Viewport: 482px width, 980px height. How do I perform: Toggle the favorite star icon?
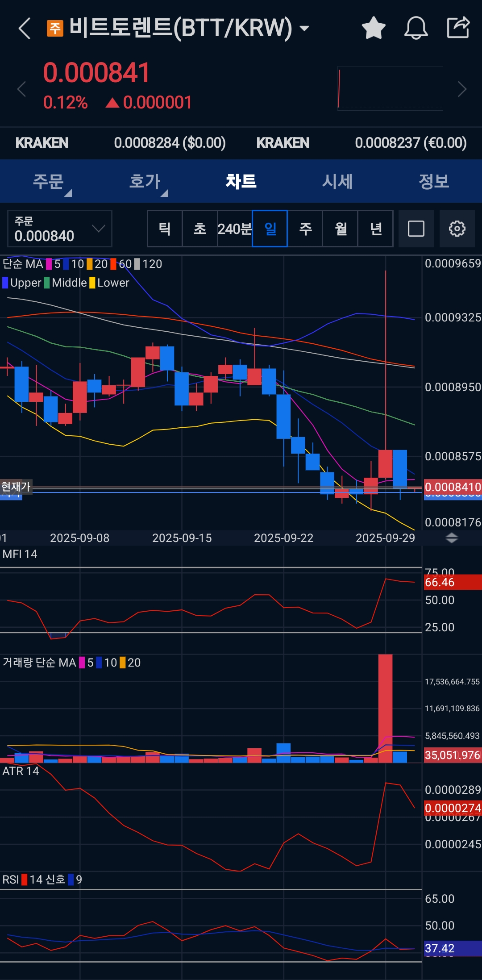pos(374,28)
